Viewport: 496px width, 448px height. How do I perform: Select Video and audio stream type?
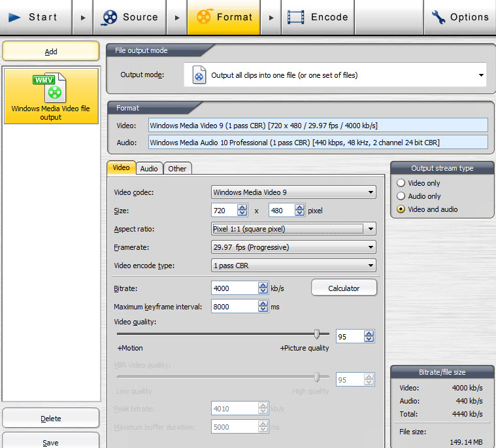pyautogui.click(x=401, y=209)
